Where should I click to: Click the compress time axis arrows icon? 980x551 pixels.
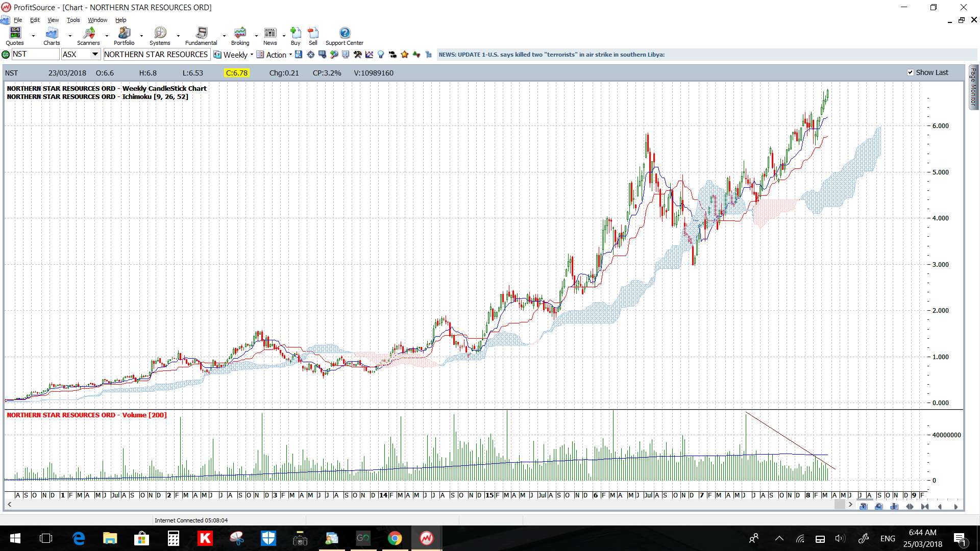(925, 507)
